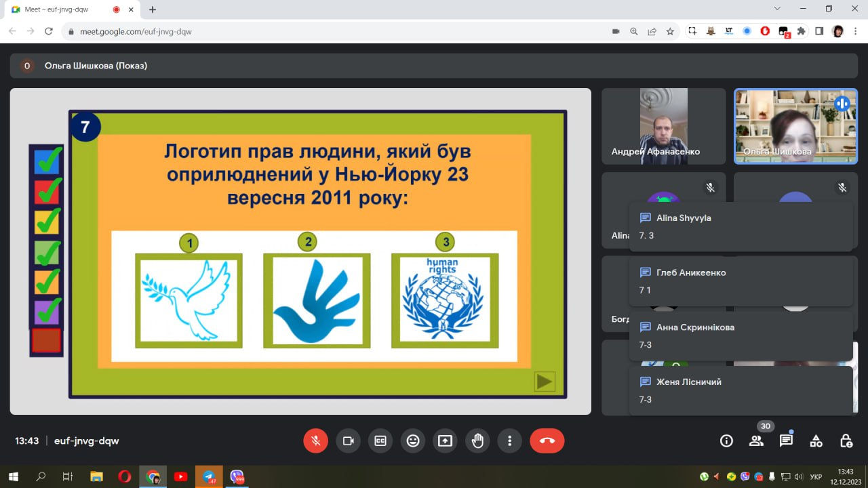Click the red checked square on slide
Image resolution: width=868 pixels, height=488 pixels.
[47, 192]
